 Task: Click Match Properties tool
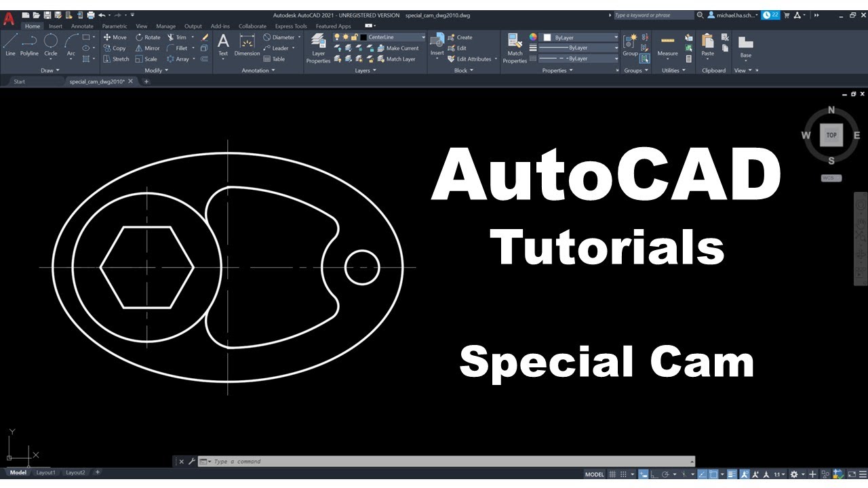(515, 47)
